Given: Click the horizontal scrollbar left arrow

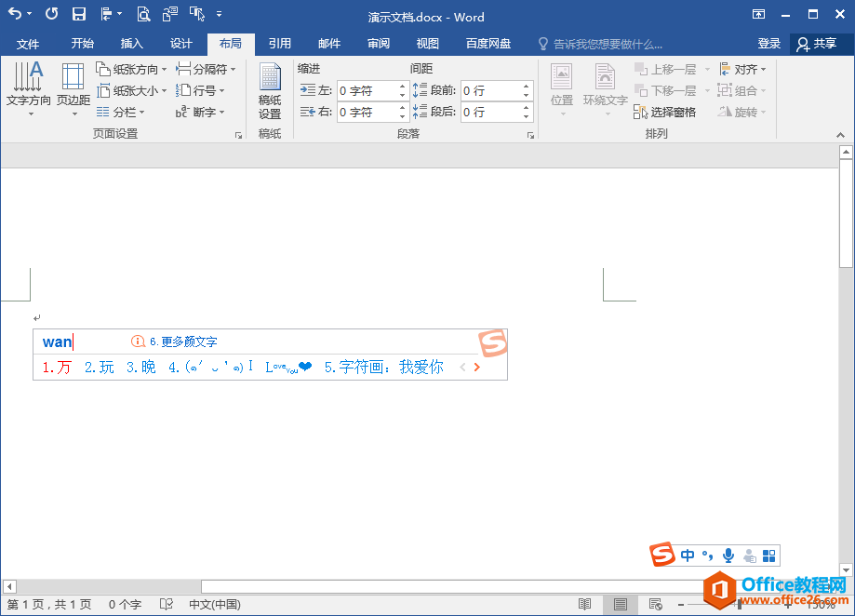Looking at the screenshot, I should pos(9,586).
